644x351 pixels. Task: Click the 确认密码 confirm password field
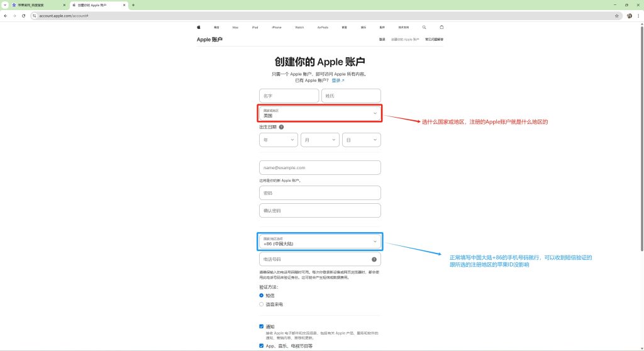(320, 211)
